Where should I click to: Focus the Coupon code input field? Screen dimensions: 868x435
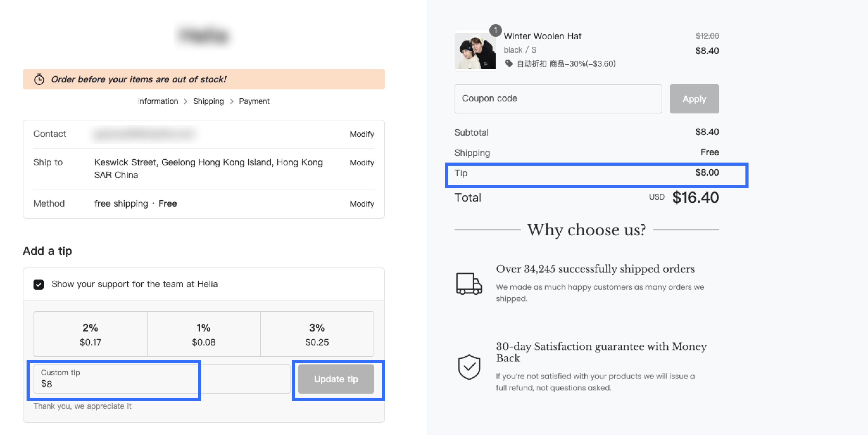click(x=558, y=99)
